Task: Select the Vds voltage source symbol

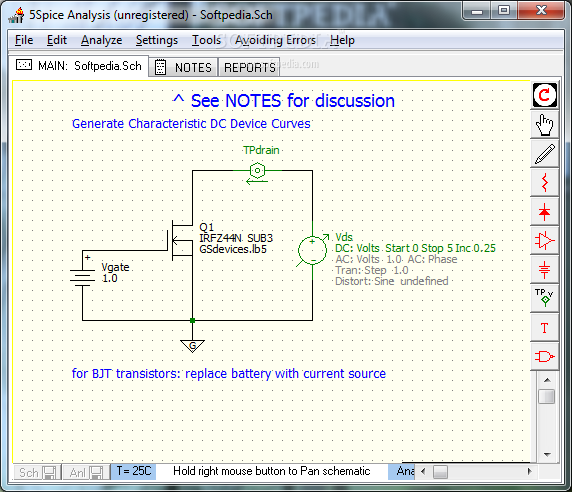Action: point(313,251)
